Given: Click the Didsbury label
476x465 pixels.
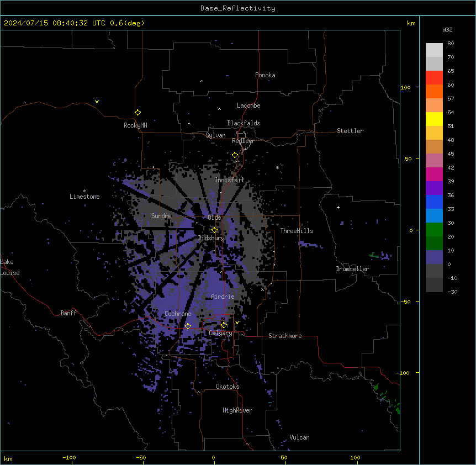Looking at the screenshot, I should coord(211,238).
